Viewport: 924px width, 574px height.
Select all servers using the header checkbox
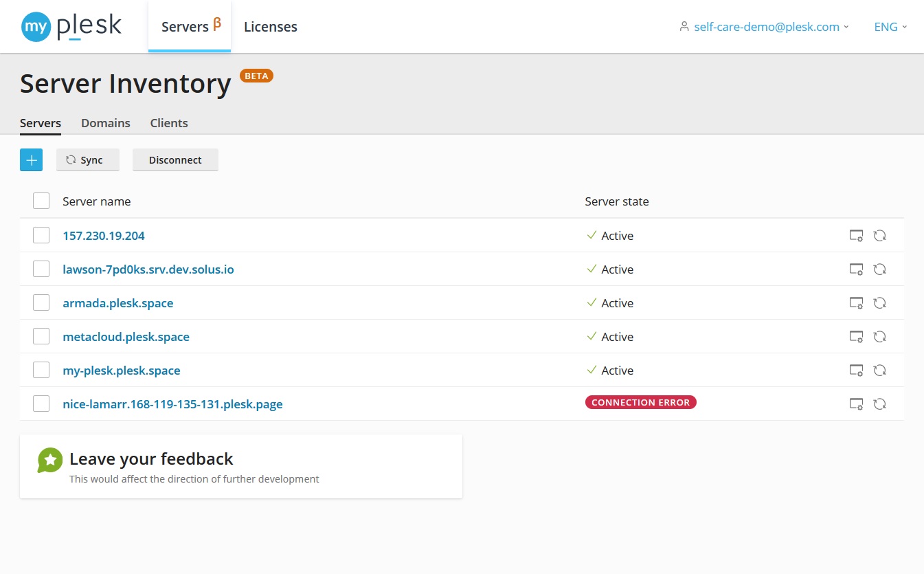(41, 201)
